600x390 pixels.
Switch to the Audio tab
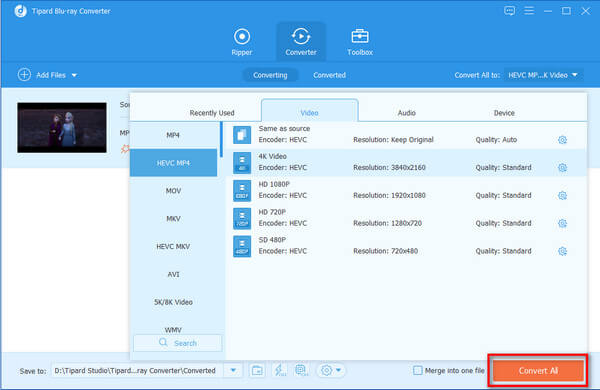[x=406, y=113]
